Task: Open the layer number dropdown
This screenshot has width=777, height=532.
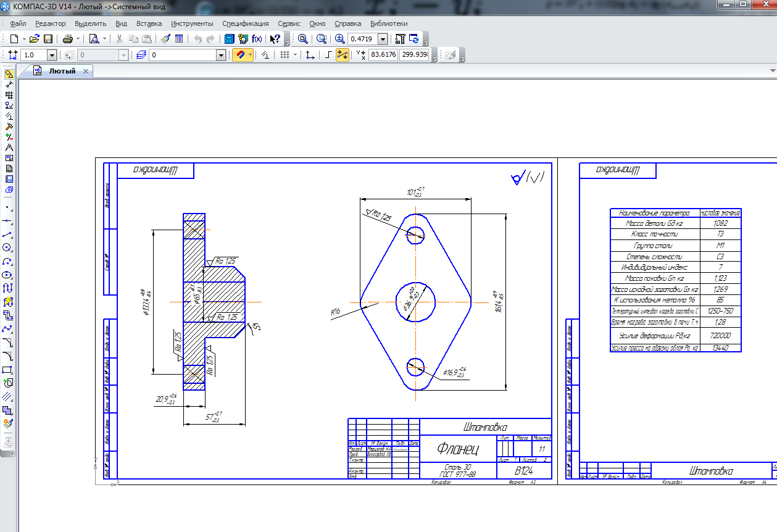Action: [221, 55]
